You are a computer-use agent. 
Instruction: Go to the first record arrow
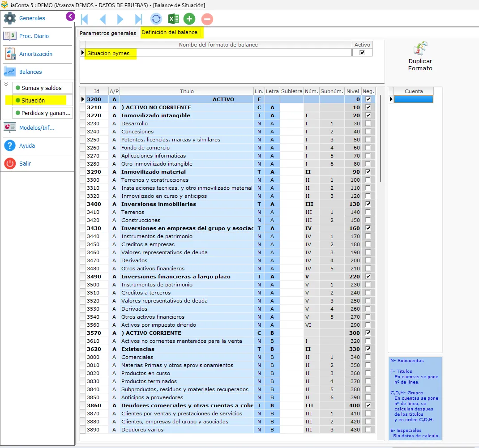[85, 19]
